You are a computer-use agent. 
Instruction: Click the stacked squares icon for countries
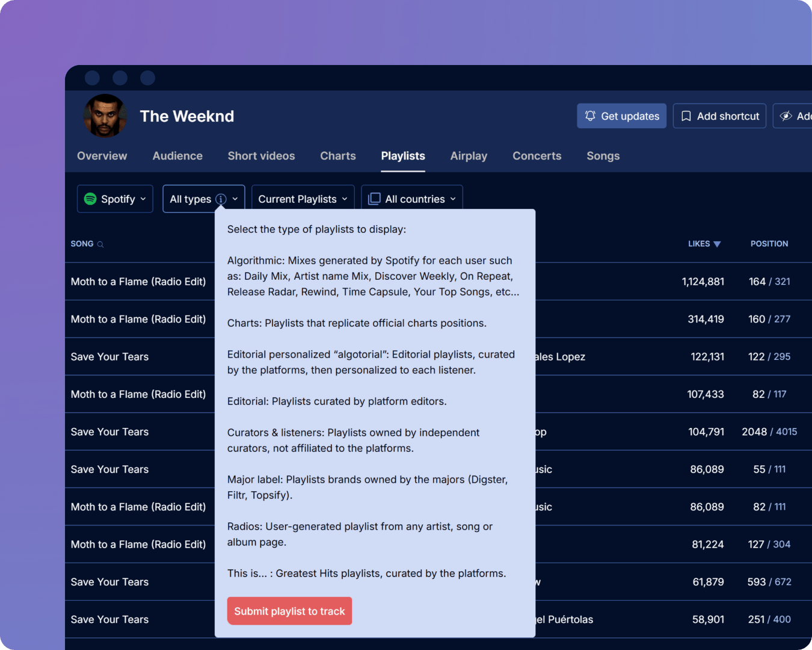click(x=374, y=199)
